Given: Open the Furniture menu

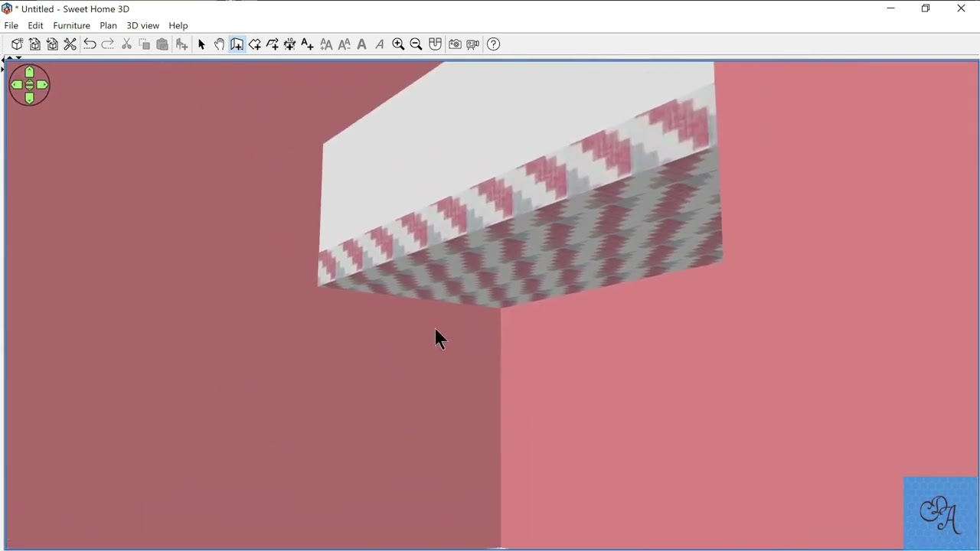Looking at the screenshot, I should click(x=71, y=25).
